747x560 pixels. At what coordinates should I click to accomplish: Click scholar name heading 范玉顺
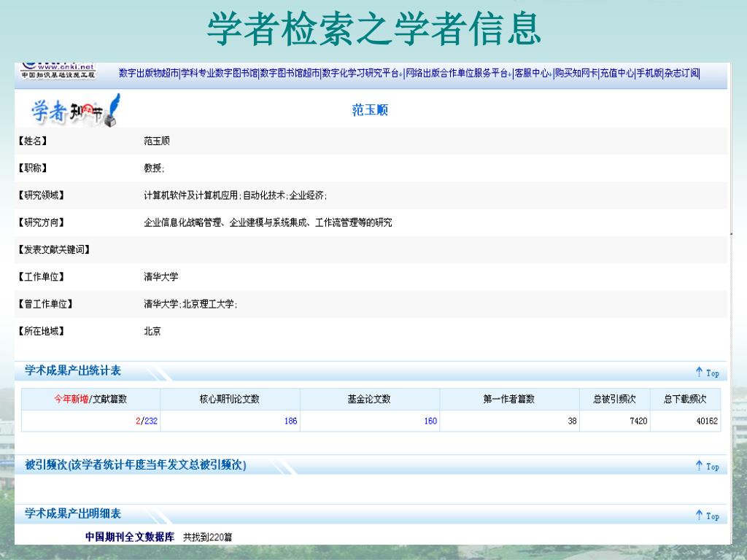tap(370, 111)
